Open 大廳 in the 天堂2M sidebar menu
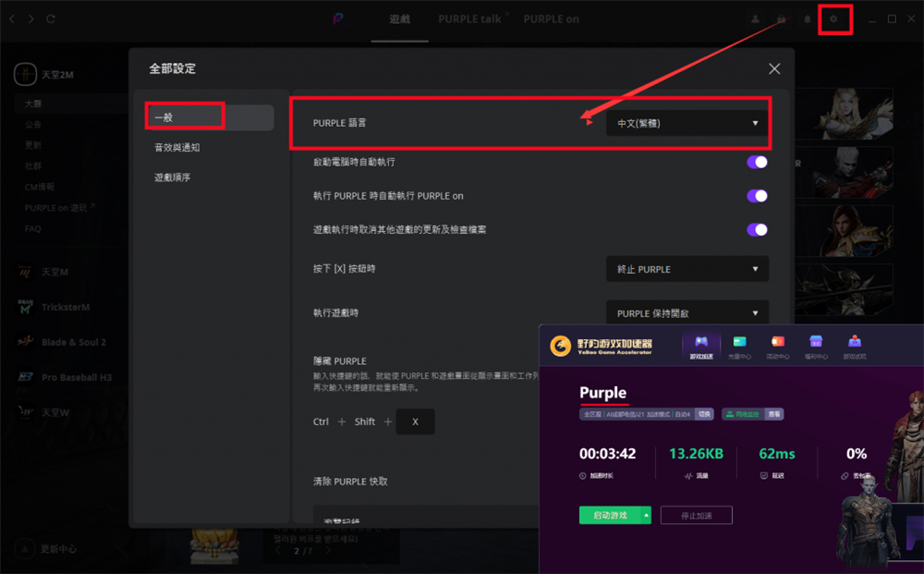 (x=33, y=104)
